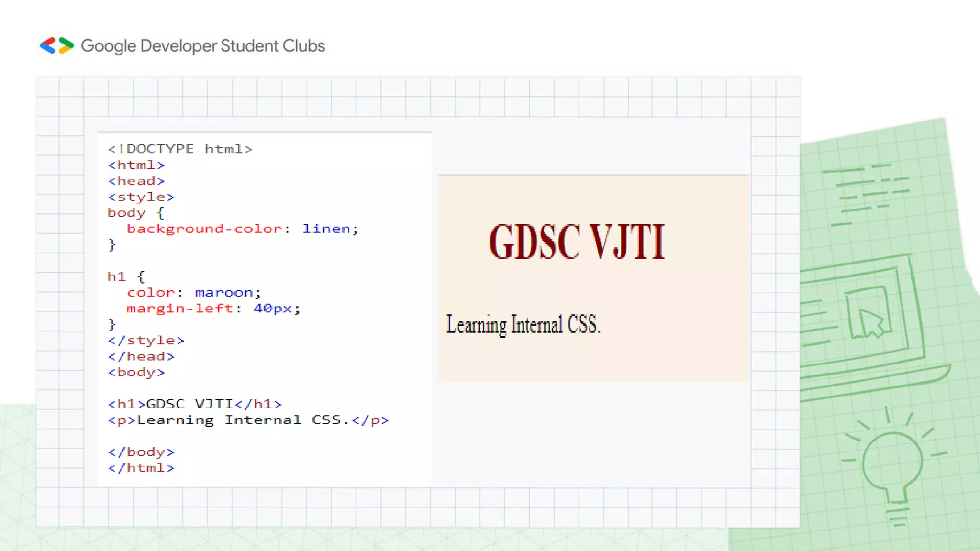Click the Learning Internal CSS paragraph
This screenshot has height=551, width=980.
(523, 325)
